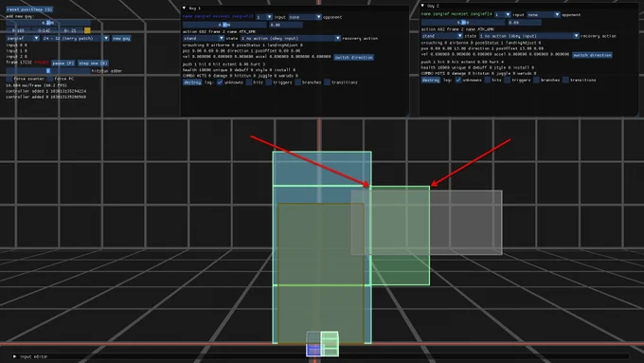Click the new guy start position slider
644x363 pixels.
click(48, 23)
